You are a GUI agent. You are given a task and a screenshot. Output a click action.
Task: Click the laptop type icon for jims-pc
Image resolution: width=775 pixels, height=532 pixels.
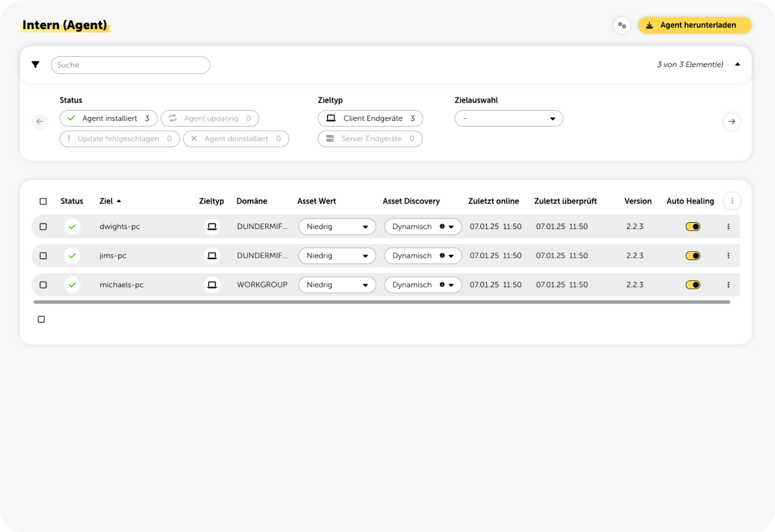[212, 256]
